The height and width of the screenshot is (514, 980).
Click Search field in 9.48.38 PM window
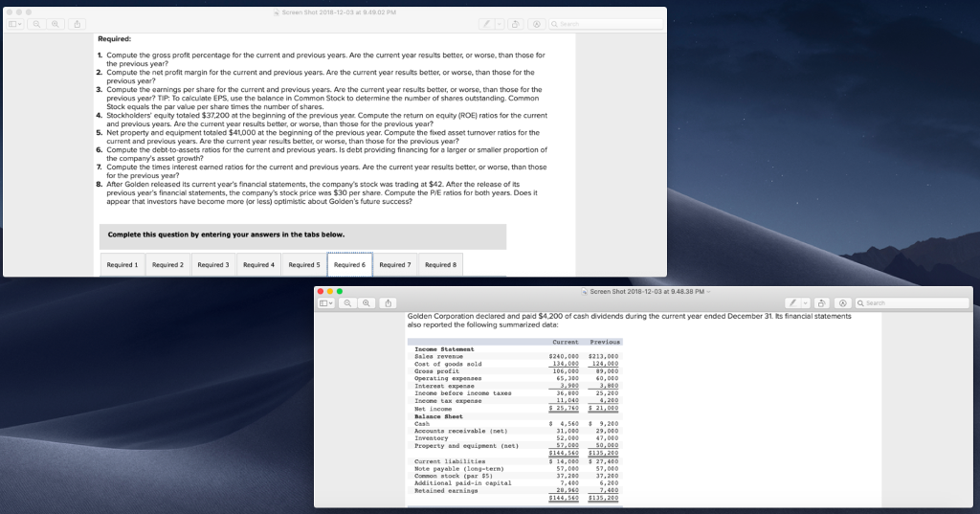point(912,302)
